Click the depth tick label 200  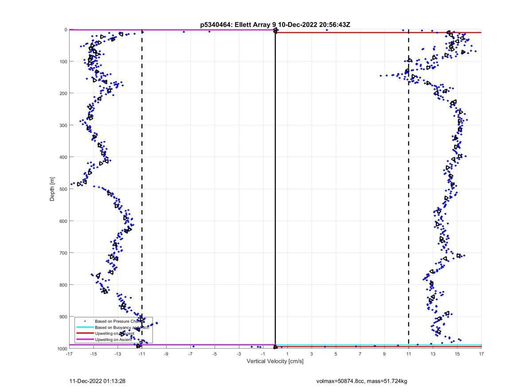click(x=63, y=93)
